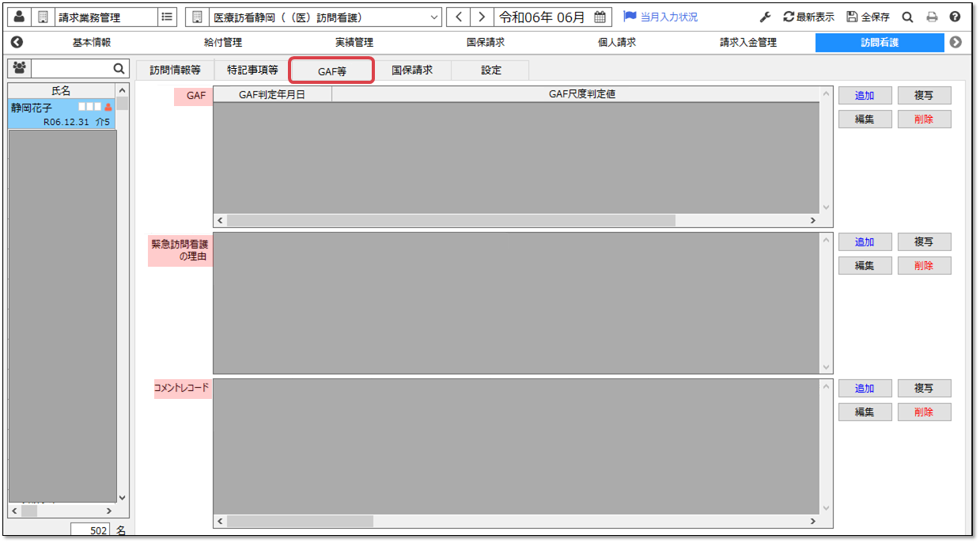Go to previous month arrow
This screenshot has height=543, width=980.
tap(459, 17)
